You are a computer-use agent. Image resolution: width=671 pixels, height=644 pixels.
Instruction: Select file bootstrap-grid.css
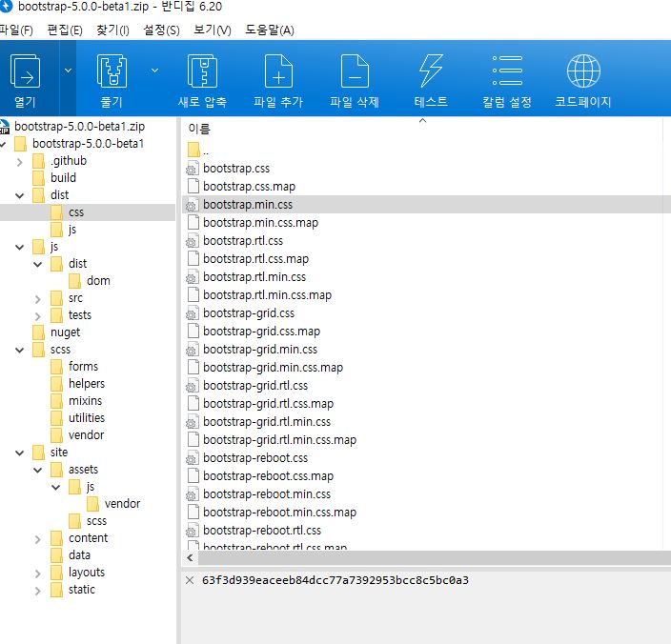[249, 313]
